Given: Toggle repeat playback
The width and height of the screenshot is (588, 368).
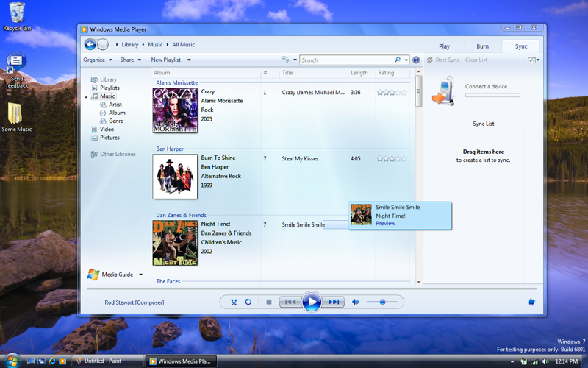Looking at the screenshot, I should (248, 302).
